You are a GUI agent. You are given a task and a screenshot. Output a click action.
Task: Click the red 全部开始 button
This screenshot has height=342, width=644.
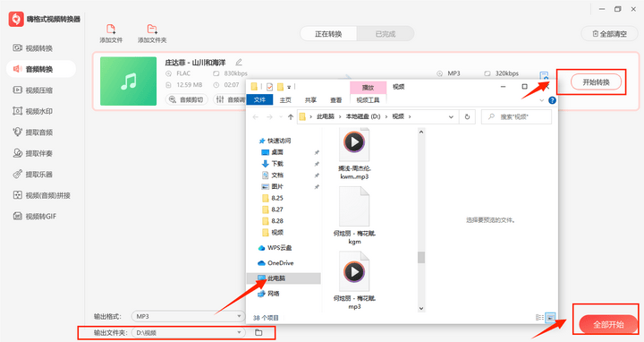[608, 324]
